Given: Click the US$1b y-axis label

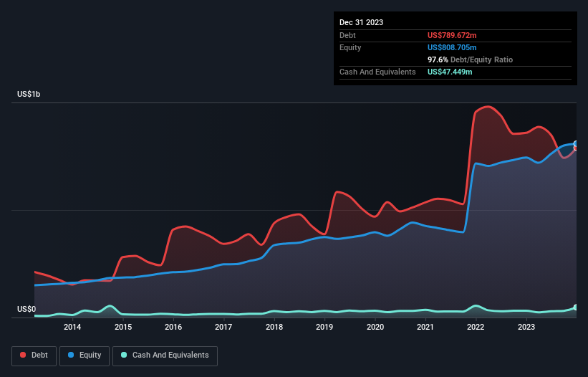Looking at the screenshot, I should 29,94.
